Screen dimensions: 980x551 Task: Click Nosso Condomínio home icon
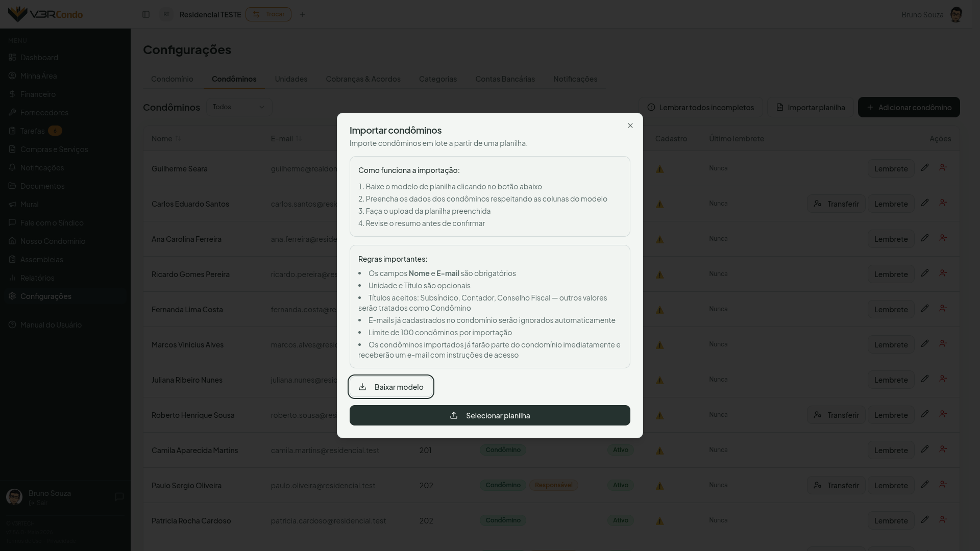point(12,241)
